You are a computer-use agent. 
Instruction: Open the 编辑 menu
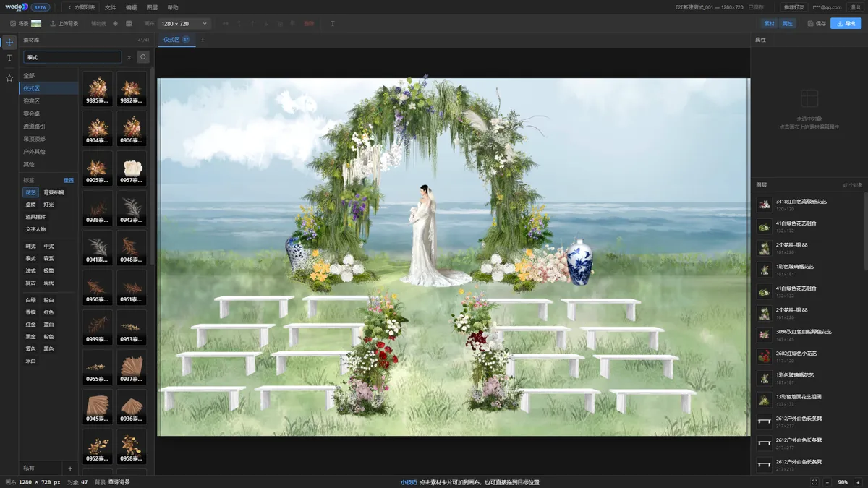click(x=131, y=7)
